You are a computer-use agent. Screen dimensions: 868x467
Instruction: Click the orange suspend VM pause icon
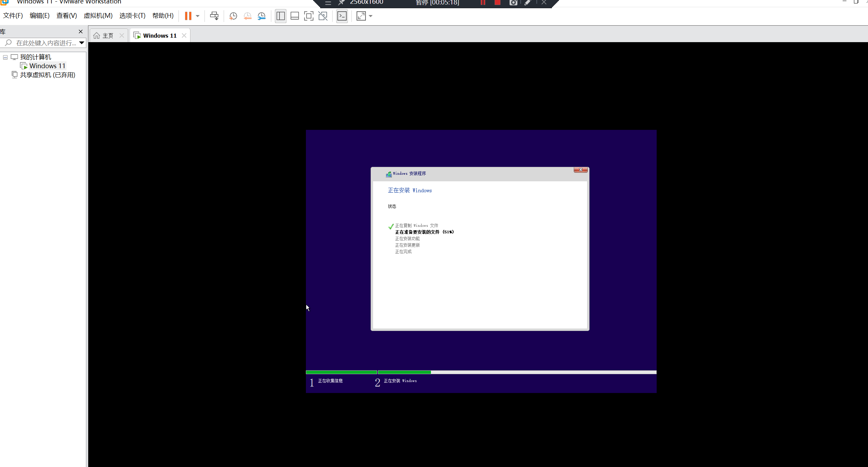click(188, 16)
